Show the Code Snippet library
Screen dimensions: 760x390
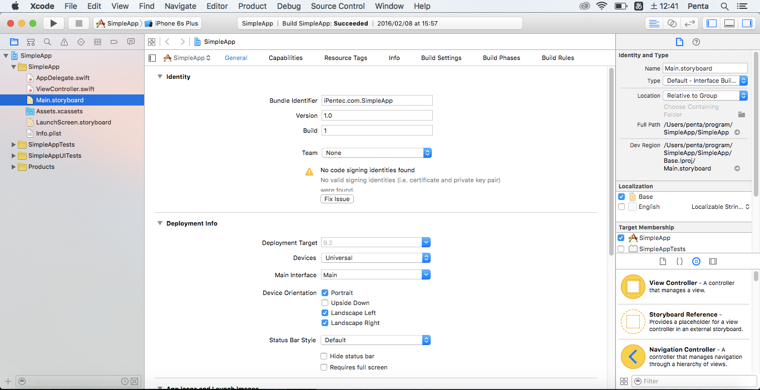(x=680, y=262)
